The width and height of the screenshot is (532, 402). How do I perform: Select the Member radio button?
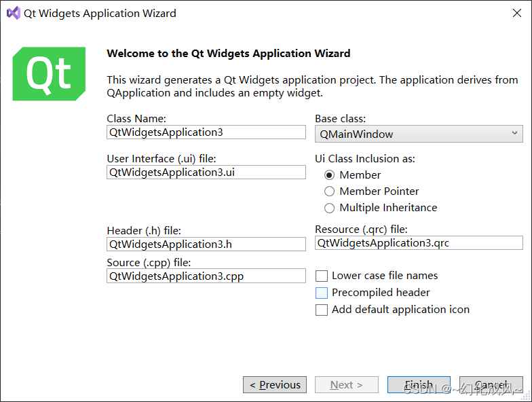tap(329, 175)
